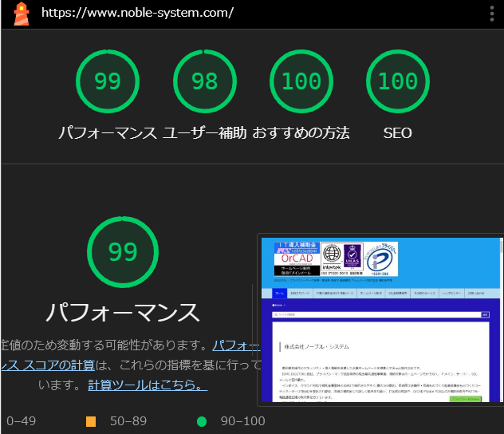Select the ユーザー補助 score gauge showing 98
The image size is (504, 434).
click(x=205, y=81)
